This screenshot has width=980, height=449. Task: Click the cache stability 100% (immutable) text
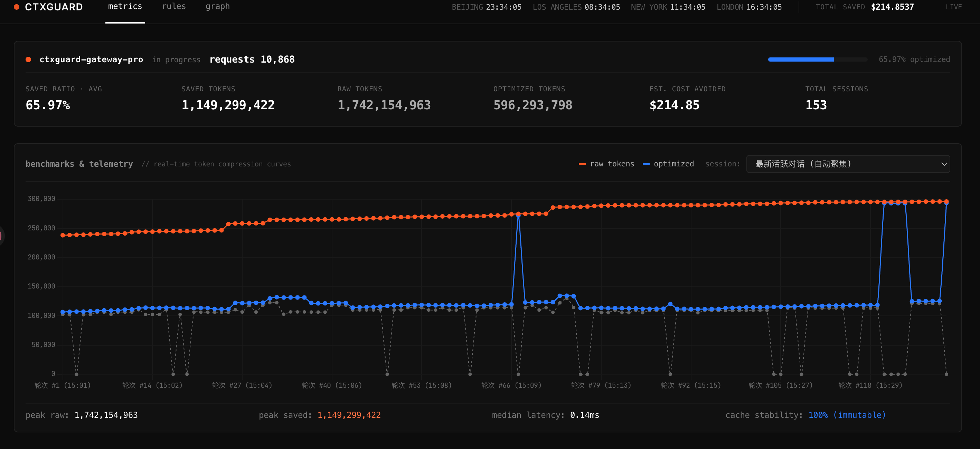coord(847,415)
